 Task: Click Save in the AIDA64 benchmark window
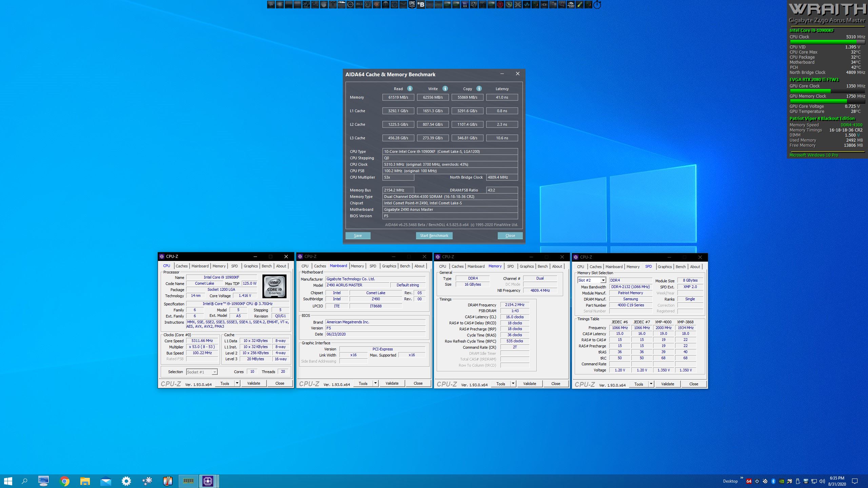358,236
